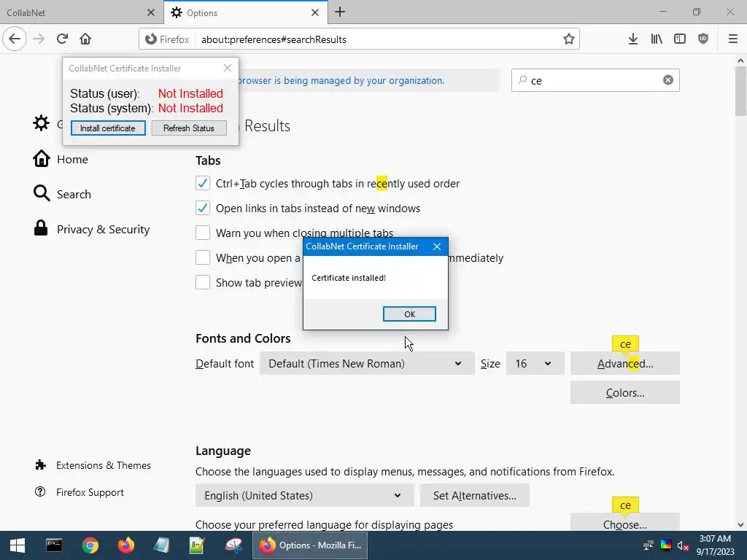Open the Firefox home page icon

[85, 39]
